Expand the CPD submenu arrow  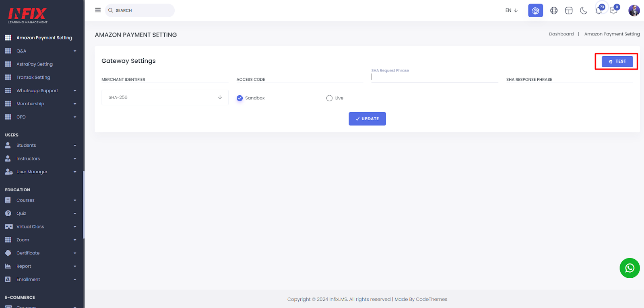[x=75, y=117]
